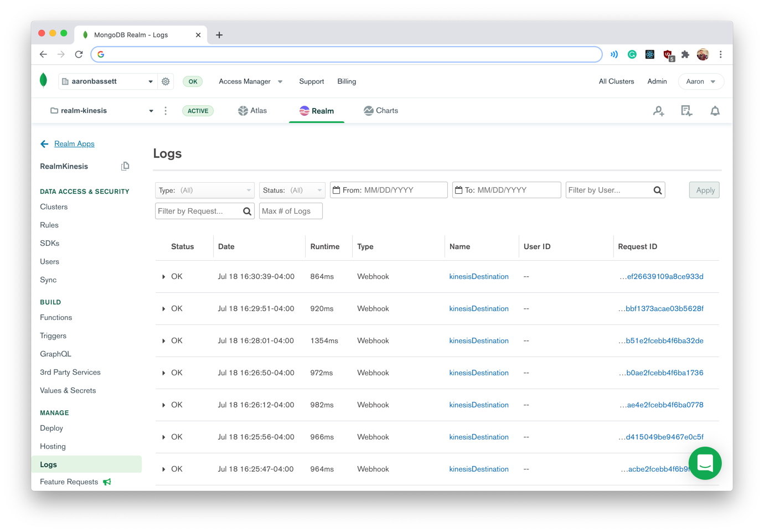The height and width of the screenshot is (532, 764).
Task: Open the notifications bell icon
Action: pos(715,111)
